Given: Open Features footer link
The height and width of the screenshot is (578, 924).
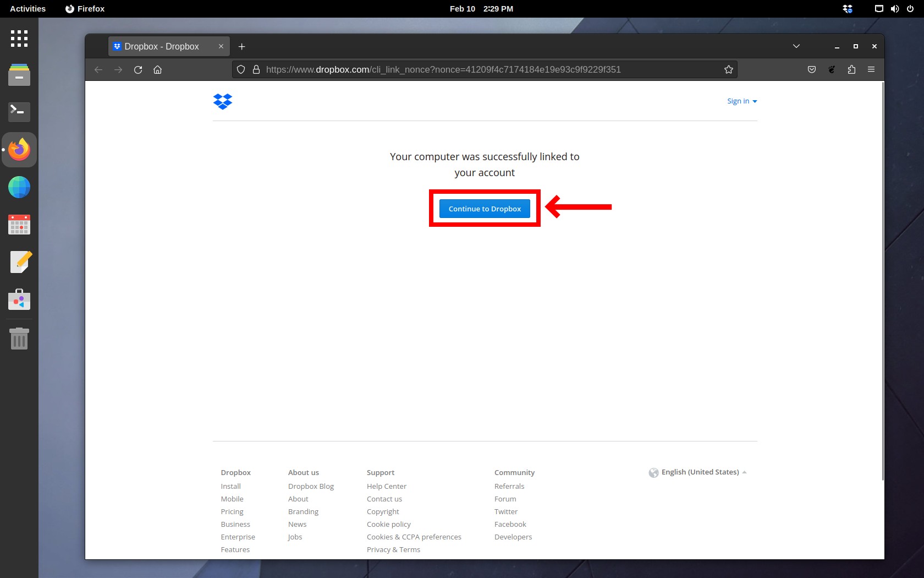Looking at the screenshot, I should pos(235,549).
